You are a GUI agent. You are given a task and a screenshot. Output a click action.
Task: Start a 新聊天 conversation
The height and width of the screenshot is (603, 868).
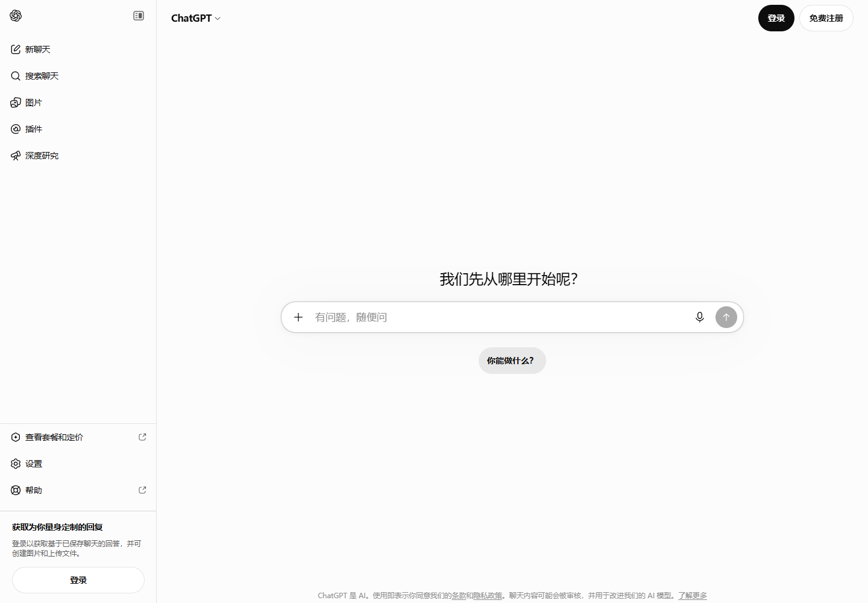click(78, 49)
